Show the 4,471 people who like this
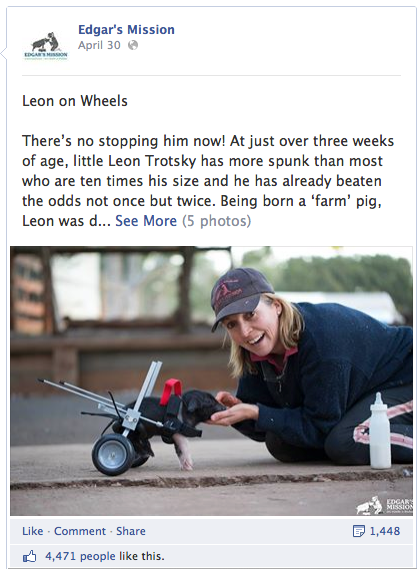 click(105, 556)
